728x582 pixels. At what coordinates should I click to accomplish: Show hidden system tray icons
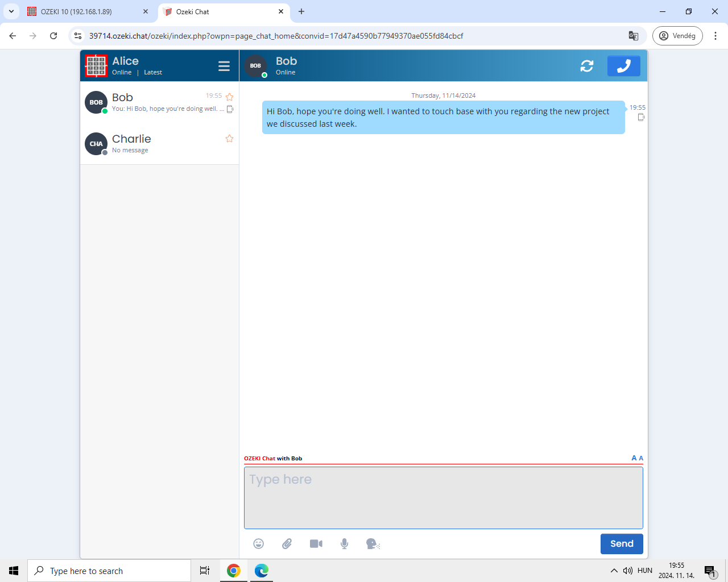click(614, 571)
